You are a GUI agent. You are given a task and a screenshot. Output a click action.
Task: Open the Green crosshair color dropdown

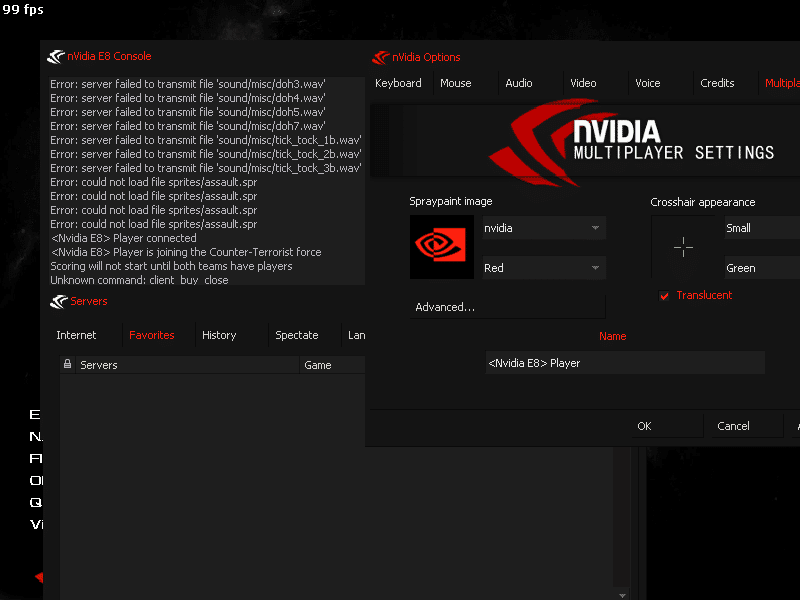[762, 268]
